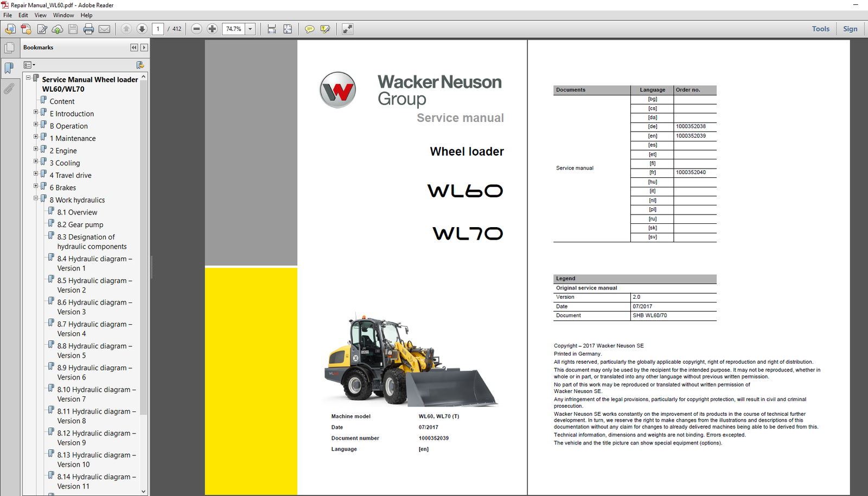
Task: Click the read mode full screen icon
Action: click(347, 29)
